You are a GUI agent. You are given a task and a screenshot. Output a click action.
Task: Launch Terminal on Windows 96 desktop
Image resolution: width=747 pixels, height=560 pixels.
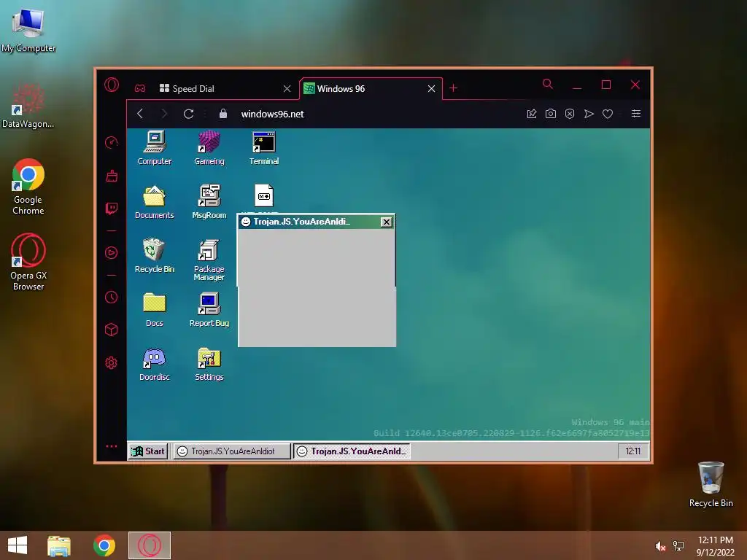264,148
